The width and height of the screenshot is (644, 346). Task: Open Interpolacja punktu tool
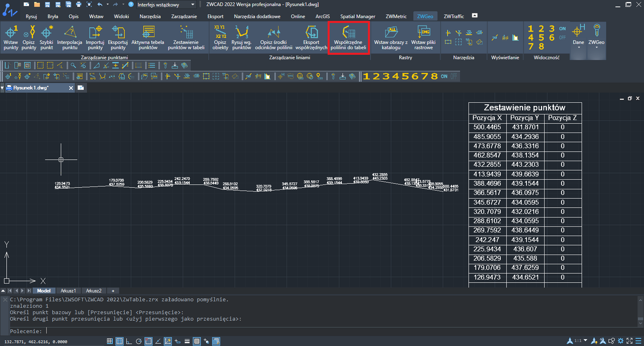(x=70, y=37)
